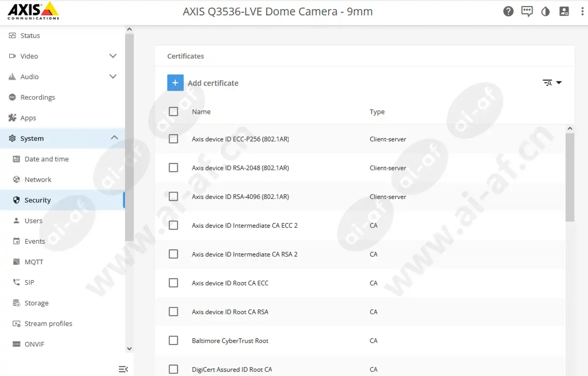The height and width of the screenshot is (376, 588).
Task: Check the select-all checkbox beside Name
Action: [174, 112]
